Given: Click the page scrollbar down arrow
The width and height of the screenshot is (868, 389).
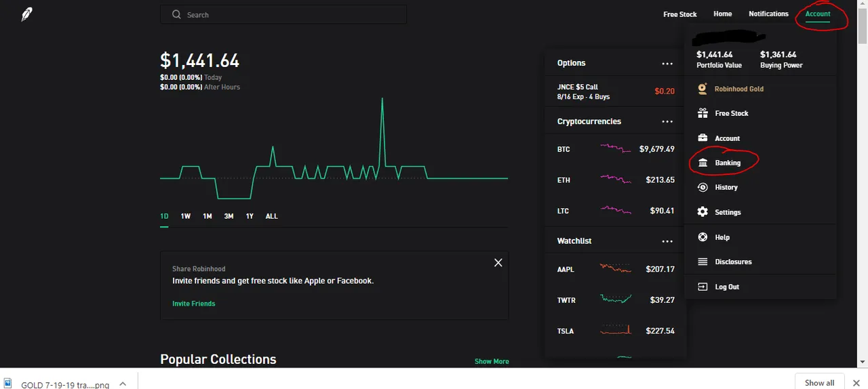Looking at the screenshot, I should [863, 363].
